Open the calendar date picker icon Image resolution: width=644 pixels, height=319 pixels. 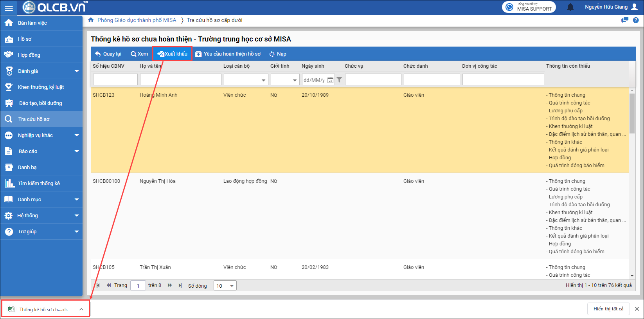click(x=330, y=80)
